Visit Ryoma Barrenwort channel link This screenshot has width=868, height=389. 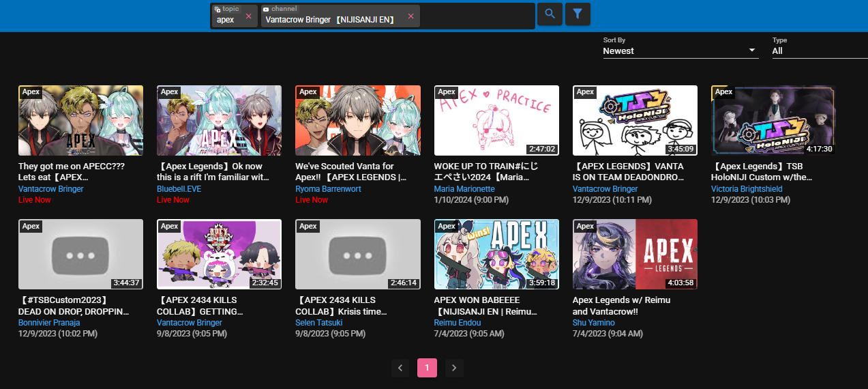[x=329, y=189]
